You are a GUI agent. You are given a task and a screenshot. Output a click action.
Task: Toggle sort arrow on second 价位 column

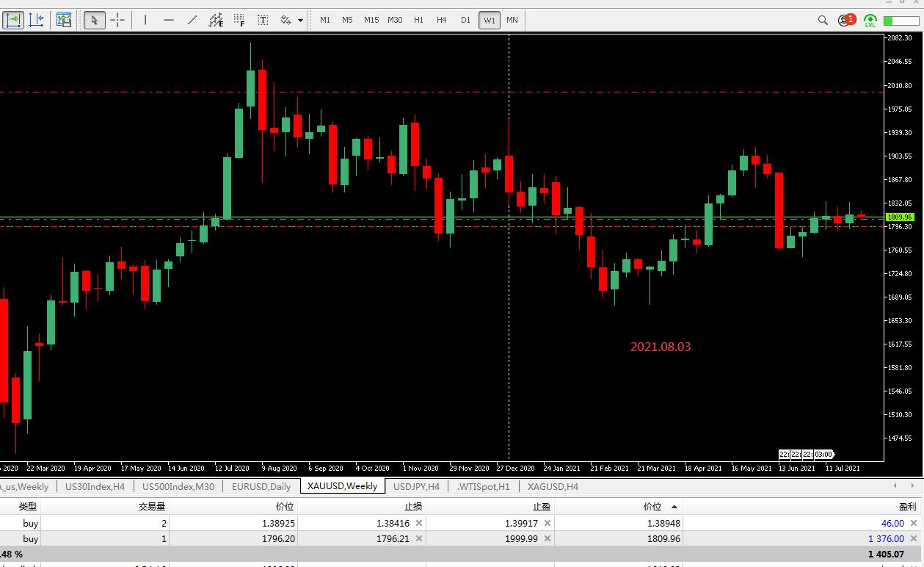click(674, 507)
